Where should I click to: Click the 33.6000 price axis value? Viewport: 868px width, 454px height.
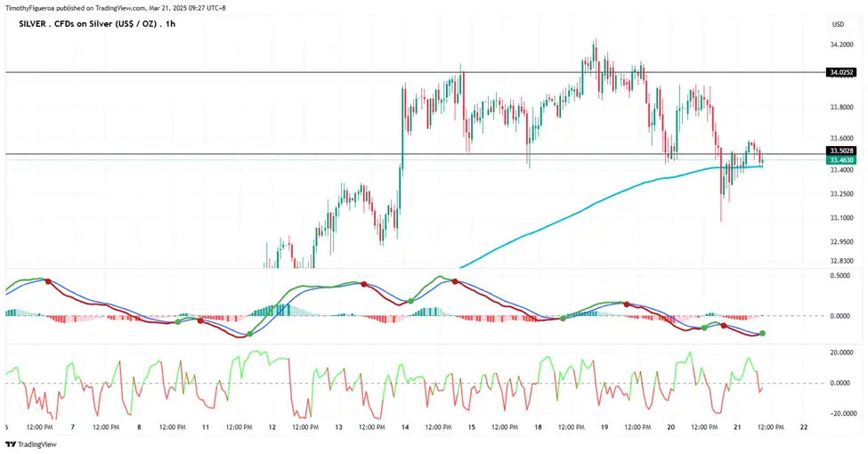click(x=841, y=138)
